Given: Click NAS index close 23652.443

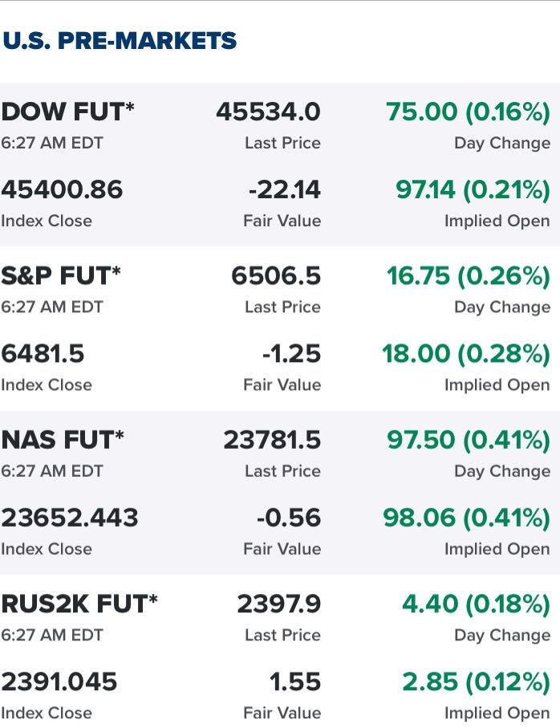Looking at the screenshot, I should [70, 518].
